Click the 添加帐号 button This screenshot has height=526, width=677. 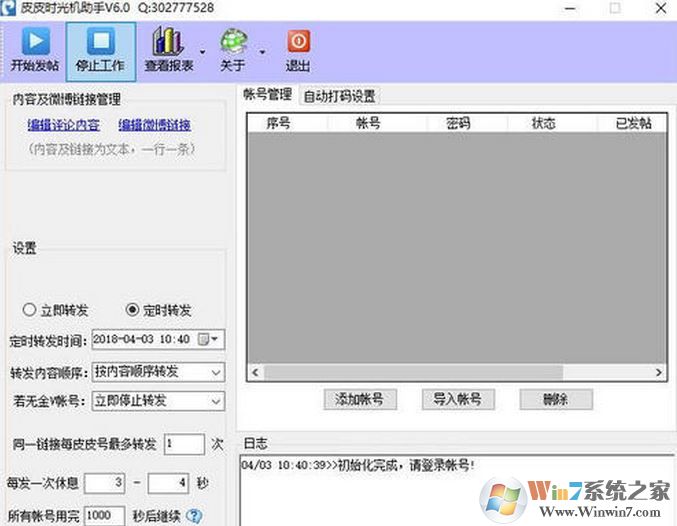[x=360, y=399]
